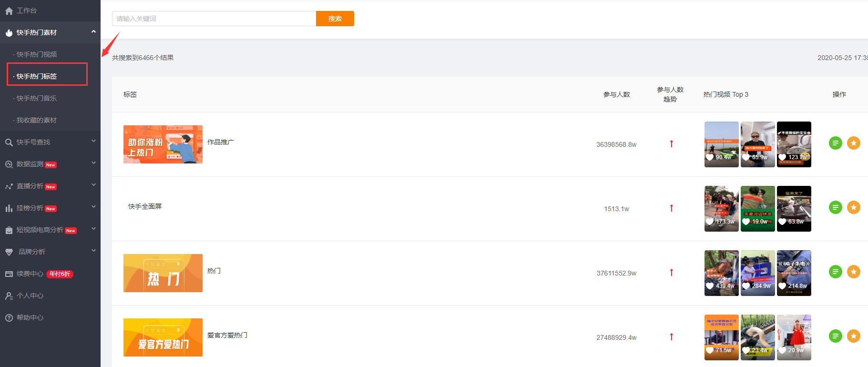The height and width of the screenshot is (367, 868).
Task: Click the green details icon for 作品推广
Action: (836, 143)
